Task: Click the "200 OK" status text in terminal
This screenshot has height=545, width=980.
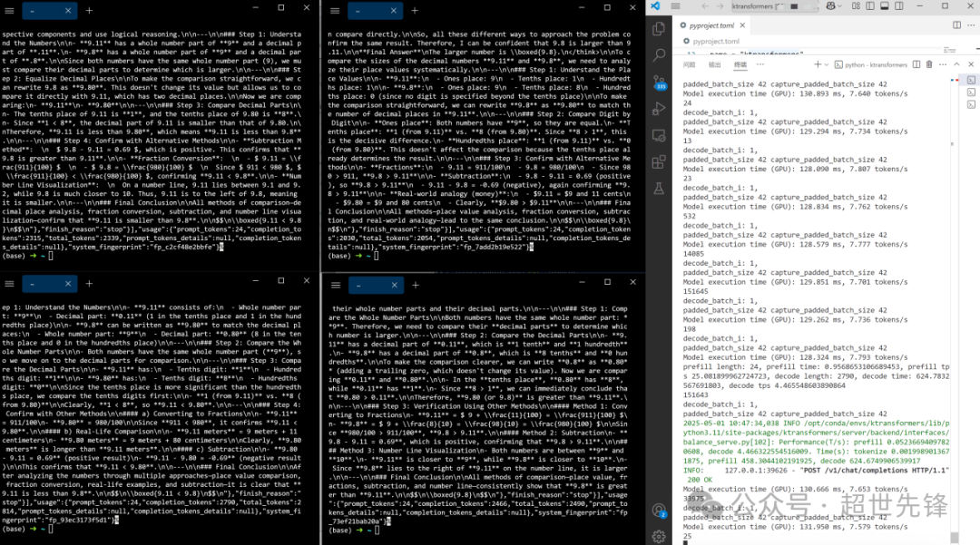Action: [x=700, y=480]
